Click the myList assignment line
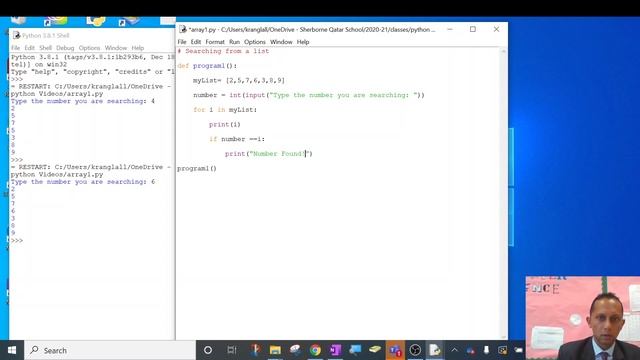This screenshot has height=360, width=640. [239, 80]
